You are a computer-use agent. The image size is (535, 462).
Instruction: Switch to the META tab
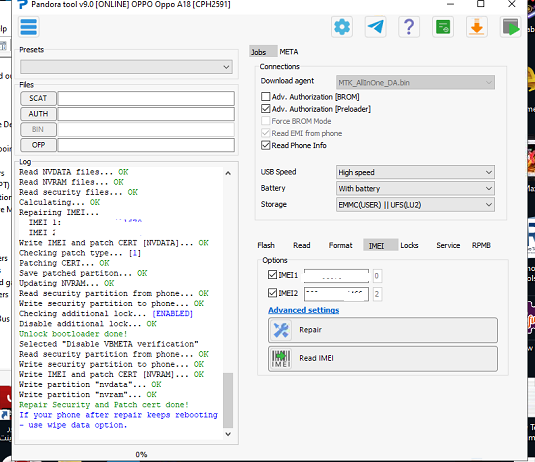pyautogui.click(x=289, y=52)
